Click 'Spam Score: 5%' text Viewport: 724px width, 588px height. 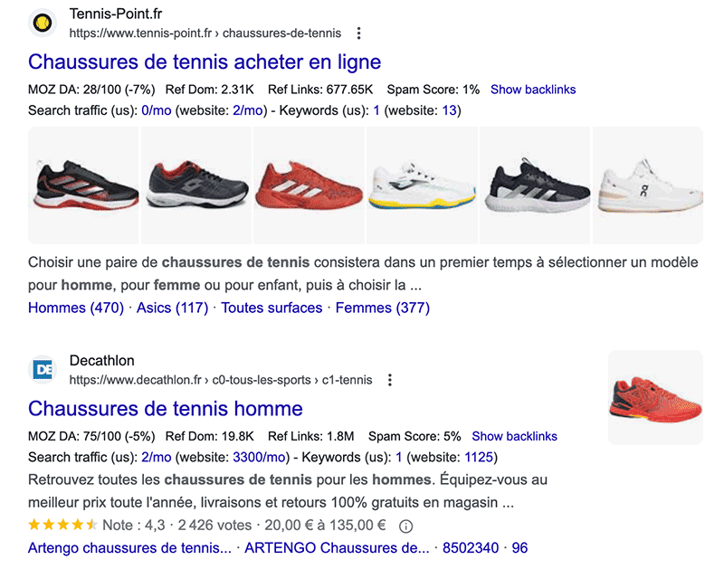414,436
